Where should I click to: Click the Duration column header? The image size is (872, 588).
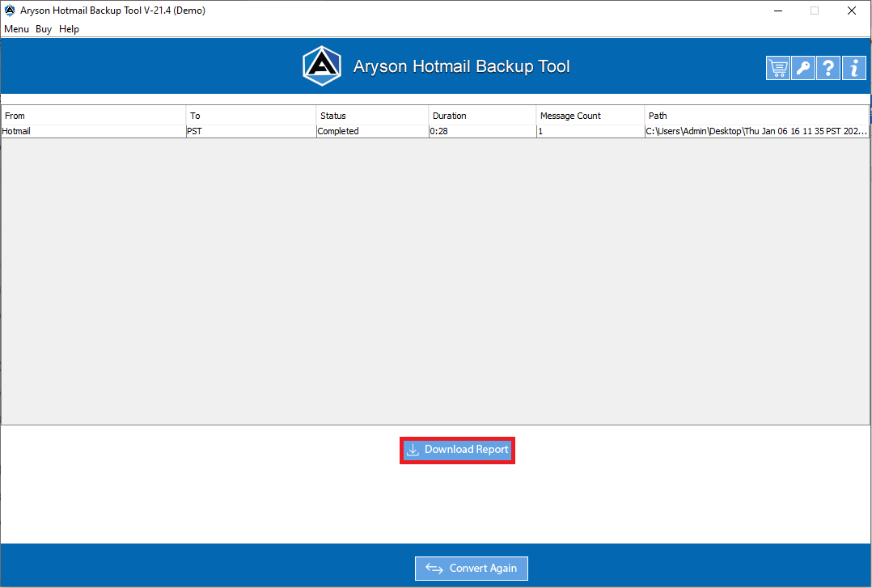(x=482, y=116)
